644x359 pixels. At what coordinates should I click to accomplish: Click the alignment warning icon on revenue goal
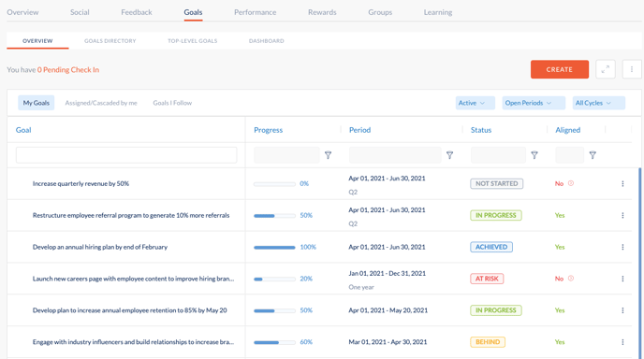click(x=571, y=183)
